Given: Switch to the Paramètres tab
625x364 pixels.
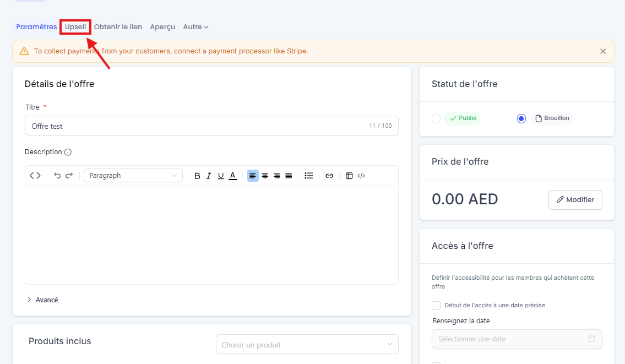Looking at the screenshot, I should tap(36, 27).
